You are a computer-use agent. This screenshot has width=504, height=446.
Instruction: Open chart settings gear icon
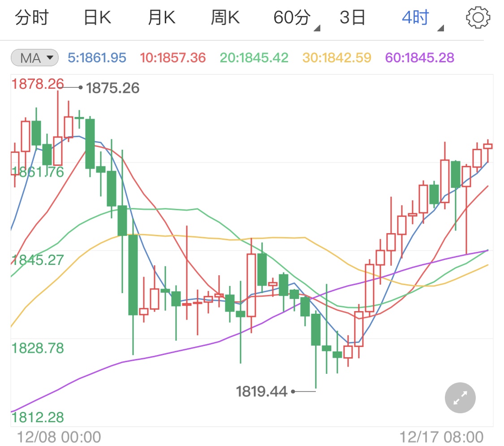(x=478, y=17)
